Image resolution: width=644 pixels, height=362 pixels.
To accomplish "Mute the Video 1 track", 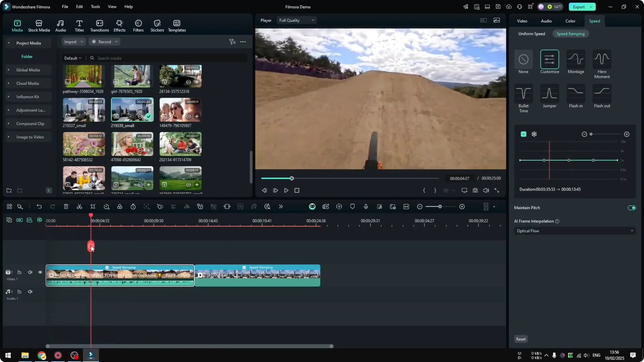I will tap(30, 272).
